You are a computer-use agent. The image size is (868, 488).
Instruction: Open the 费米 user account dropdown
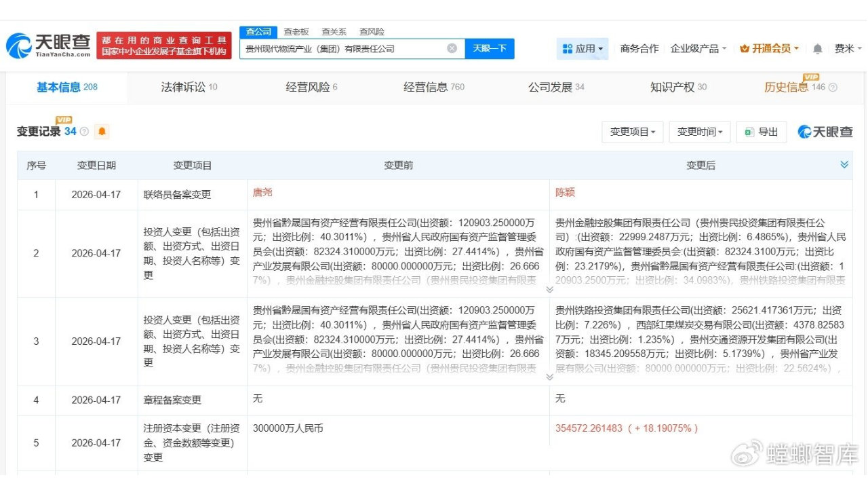coord(848,49)
